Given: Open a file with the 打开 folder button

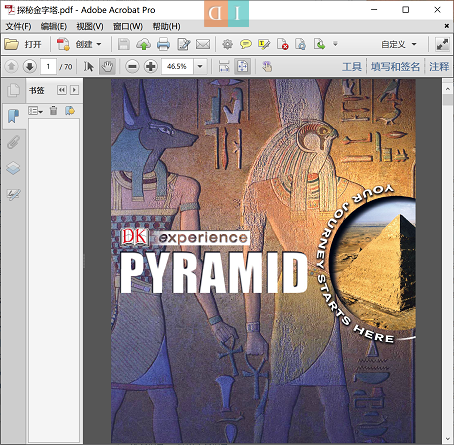Looking at the screenshot, I should click(23, 44).
